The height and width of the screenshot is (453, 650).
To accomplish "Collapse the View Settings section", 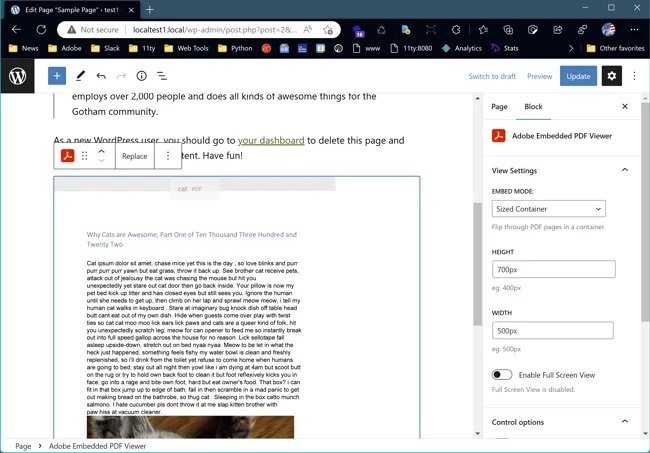I will point(625,171).
